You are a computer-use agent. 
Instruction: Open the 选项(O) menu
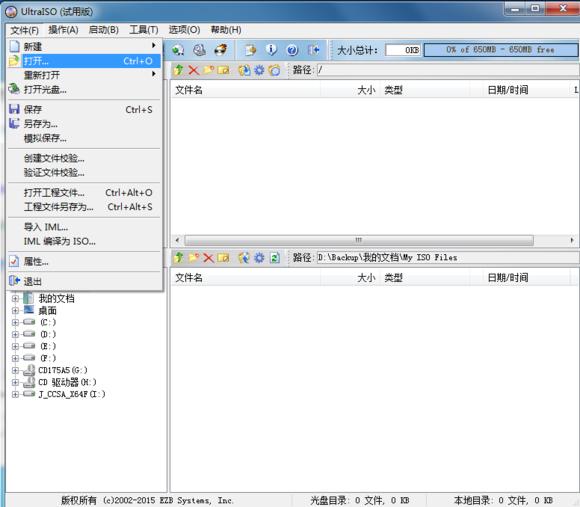point(184,30)
